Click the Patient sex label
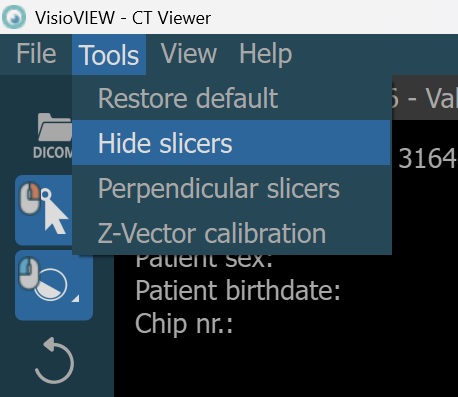Screen dimensions: 458x397 tap(204, 261)
